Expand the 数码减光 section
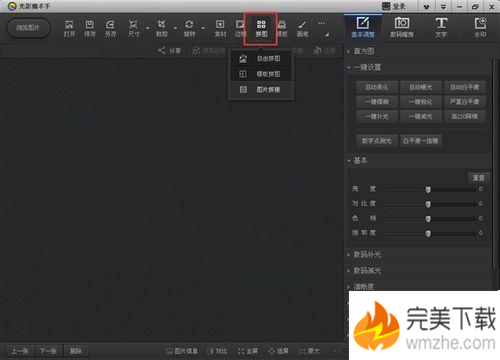This screenshot has width=500, height=360. (364, 271)
